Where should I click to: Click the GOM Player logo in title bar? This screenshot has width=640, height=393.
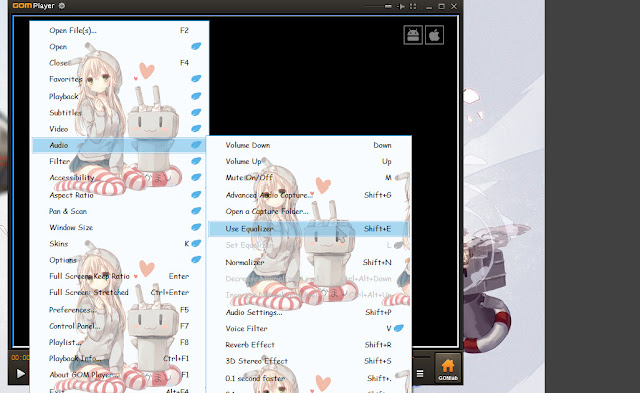[33, 6]
